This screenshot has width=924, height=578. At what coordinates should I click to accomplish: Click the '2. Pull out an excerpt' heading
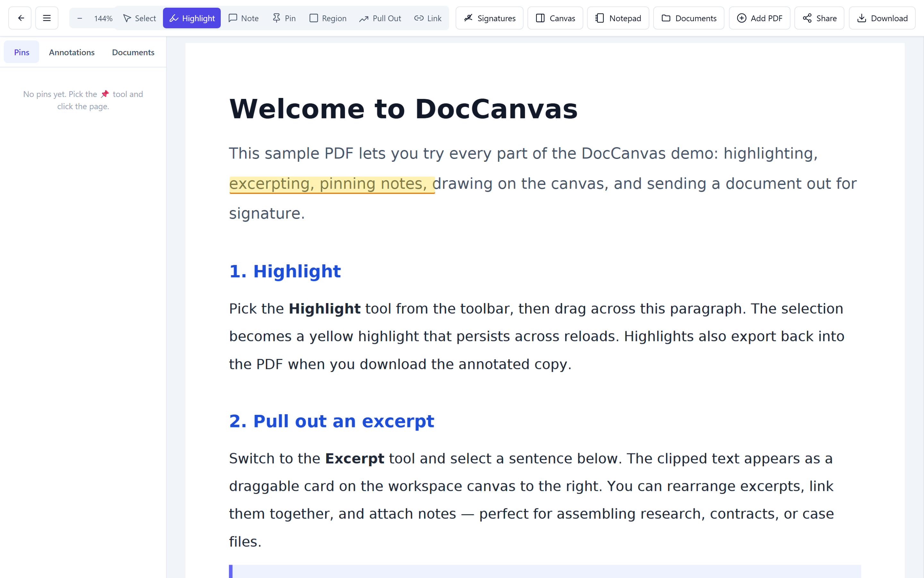click(331, 421)
